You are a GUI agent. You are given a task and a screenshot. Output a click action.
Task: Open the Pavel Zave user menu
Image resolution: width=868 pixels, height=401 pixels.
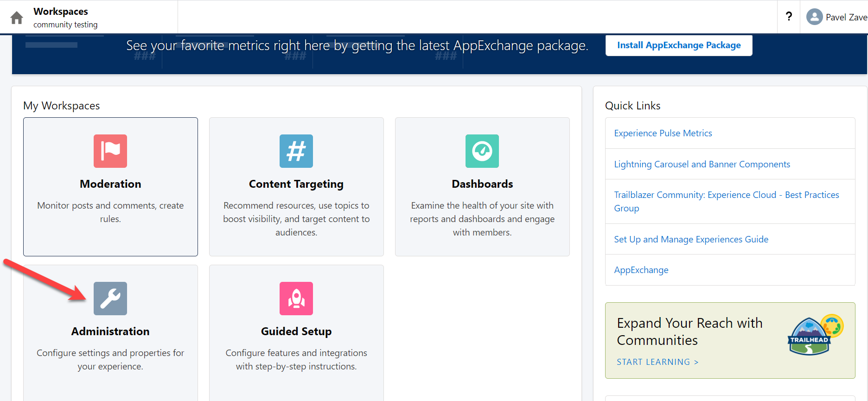pyautogui.click(x=846, y=17)
